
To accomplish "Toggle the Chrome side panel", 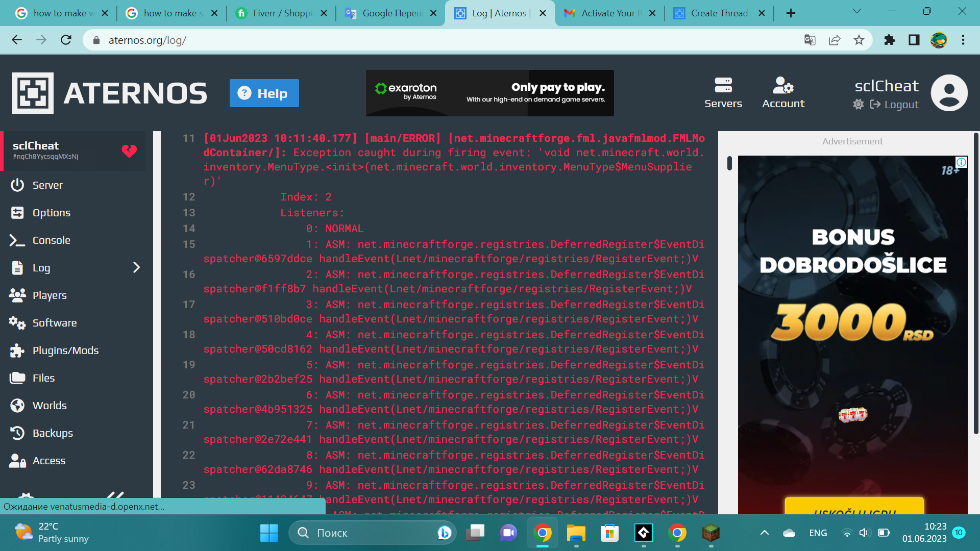I will click(914, 40).
